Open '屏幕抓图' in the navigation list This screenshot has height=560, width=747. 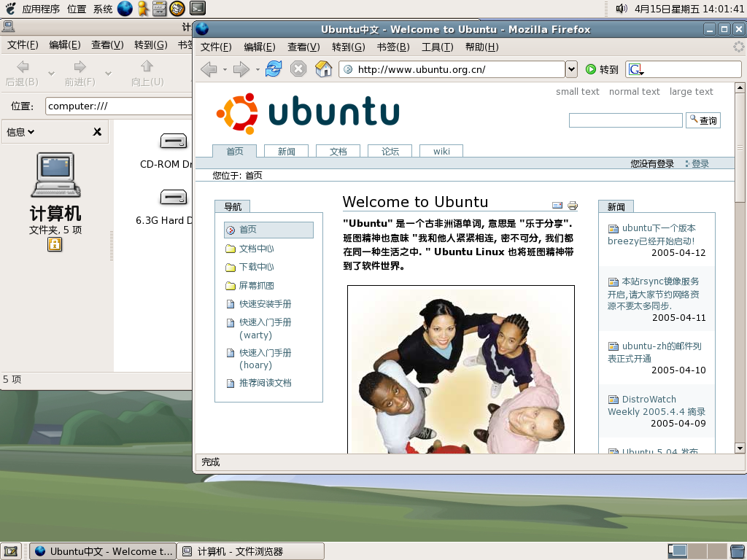point(256,286)
